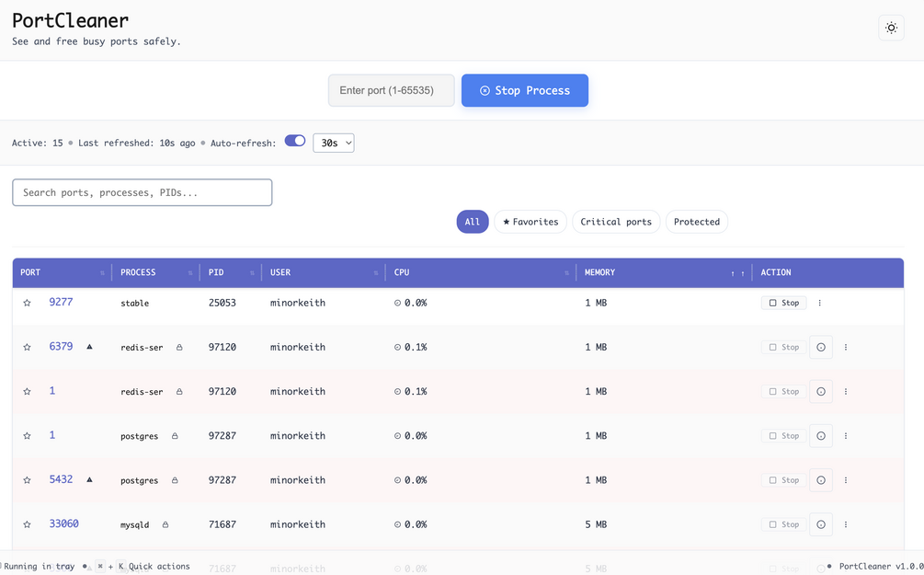Favorite port 33060 with its star

click(27, 524)
